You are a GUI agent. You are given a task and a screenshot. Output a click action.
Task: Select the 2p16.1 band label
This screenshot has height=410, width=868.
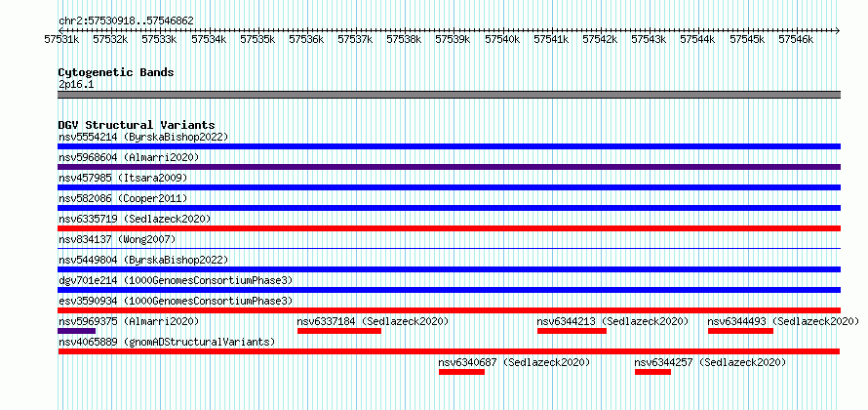tap(76, 84)
